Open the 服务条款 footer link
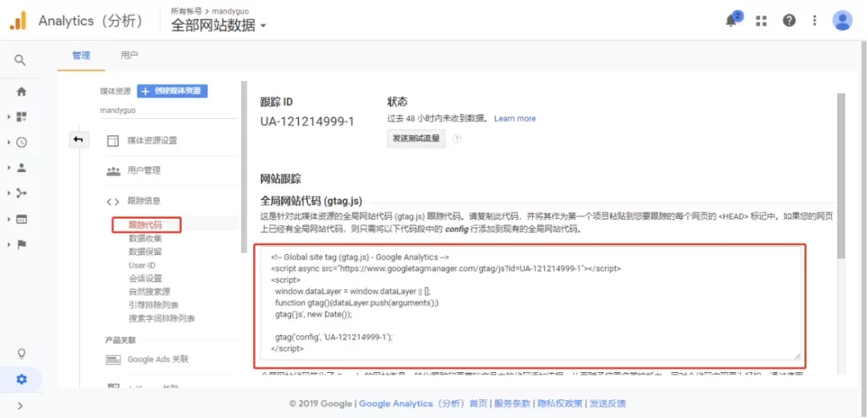868x418 pixels. (512, 404)
